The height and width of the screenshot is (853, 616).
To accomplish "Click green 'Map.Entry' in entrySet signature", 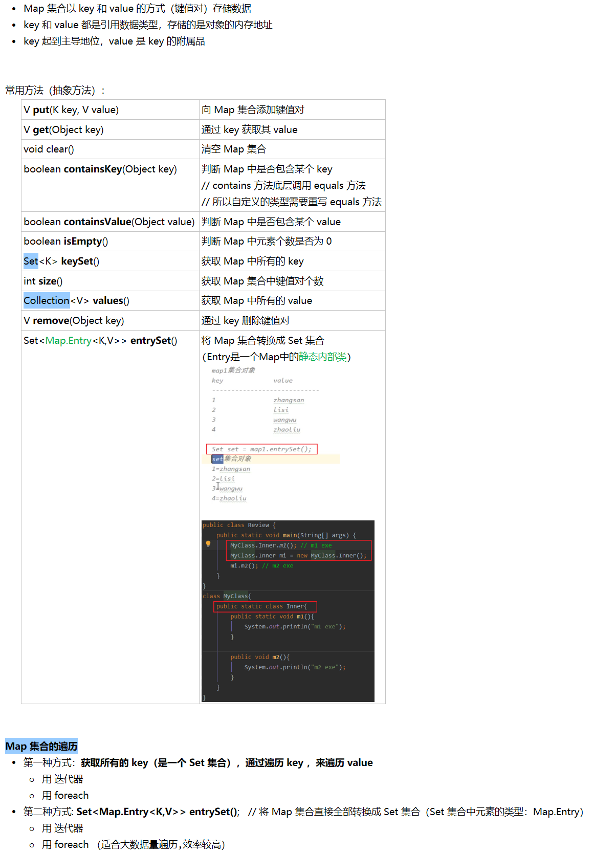I will tap(69, 340).
